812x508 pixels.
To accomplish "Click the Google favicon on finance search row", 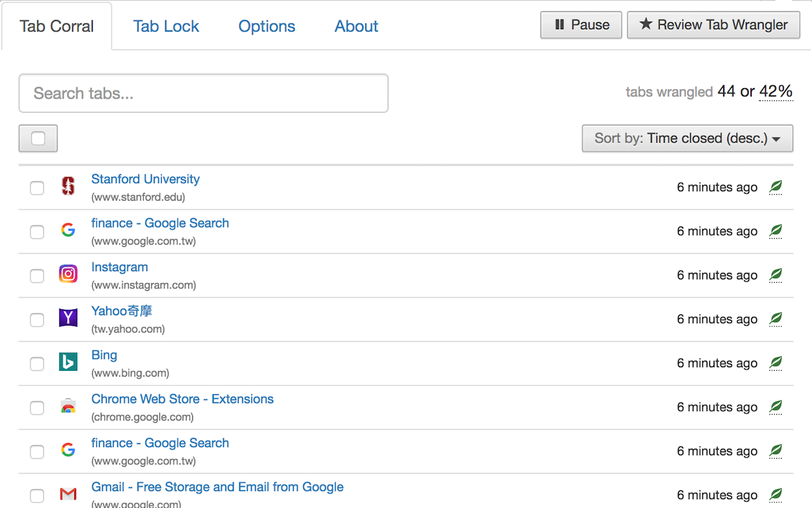I will (x=68, y=230).
